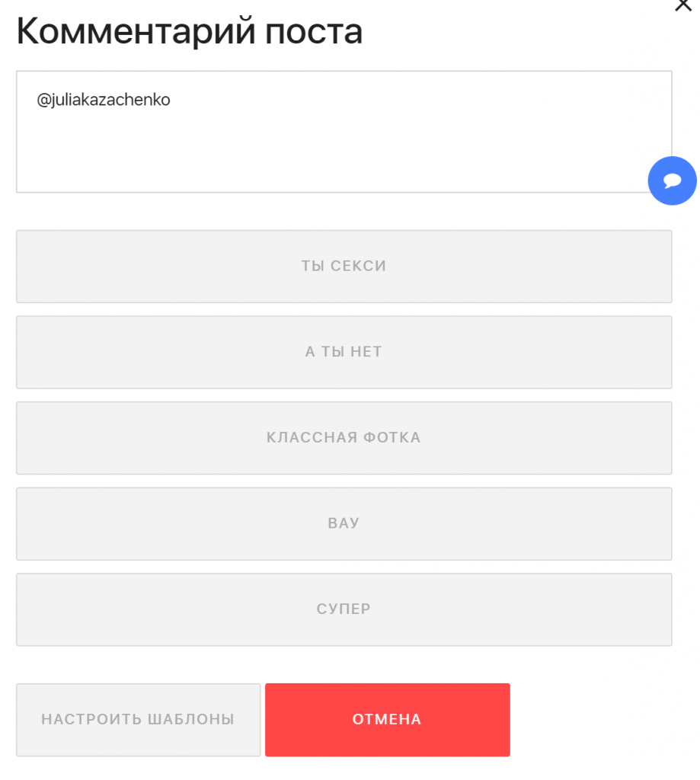Close the Комментарий поста dialog with X

(x=683, y=5)
